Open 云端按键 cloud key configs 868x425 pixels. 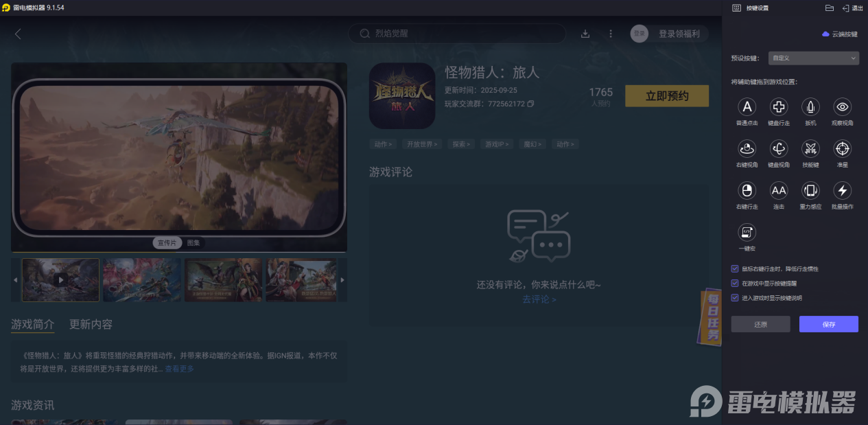840,34
